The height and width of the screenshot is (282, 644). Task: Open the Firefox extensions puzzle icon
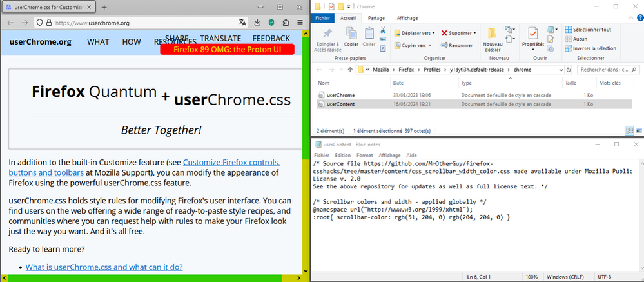[286, 22]
